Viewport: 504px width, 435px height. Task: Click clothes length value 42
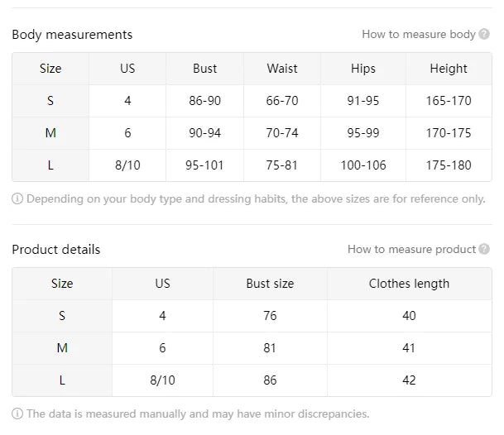pyautogui.click(x=409, y=380)
